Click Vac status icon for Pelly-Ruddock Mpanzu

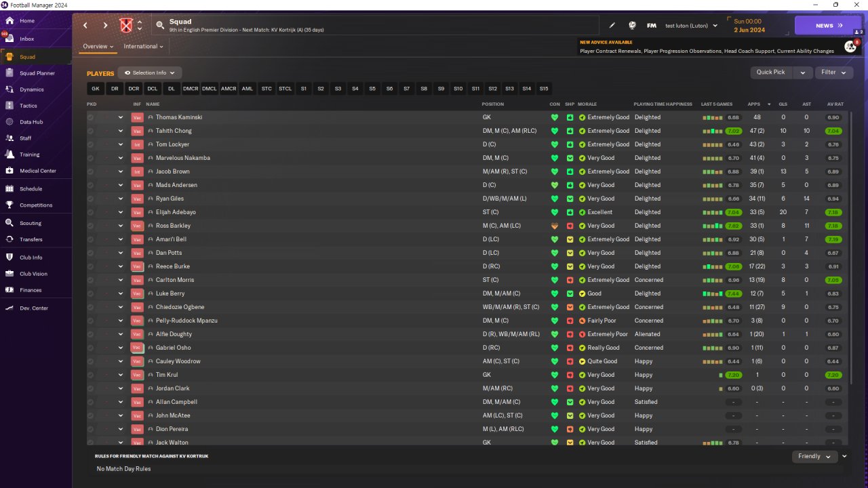(x=137, y=321)
